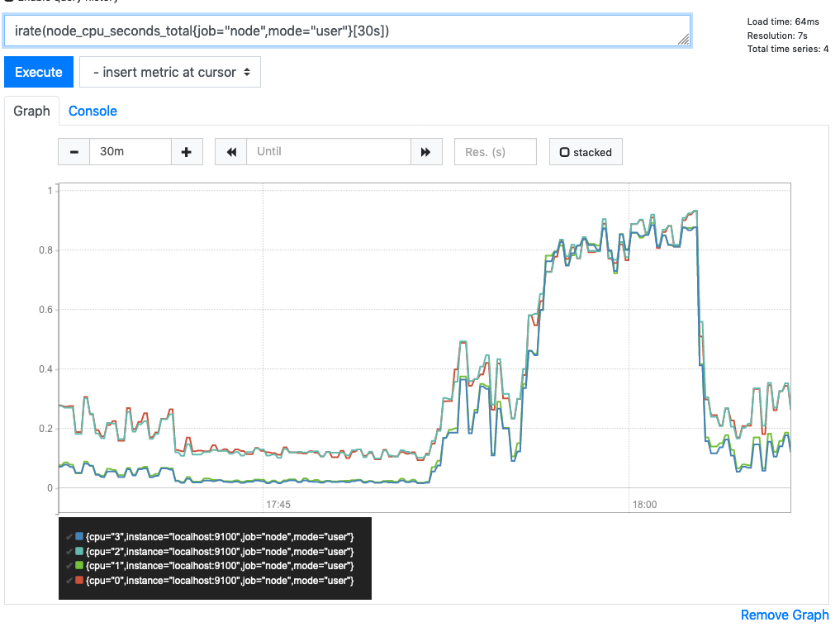Click the teal swatch for cpu="2"

click(79, 551)
